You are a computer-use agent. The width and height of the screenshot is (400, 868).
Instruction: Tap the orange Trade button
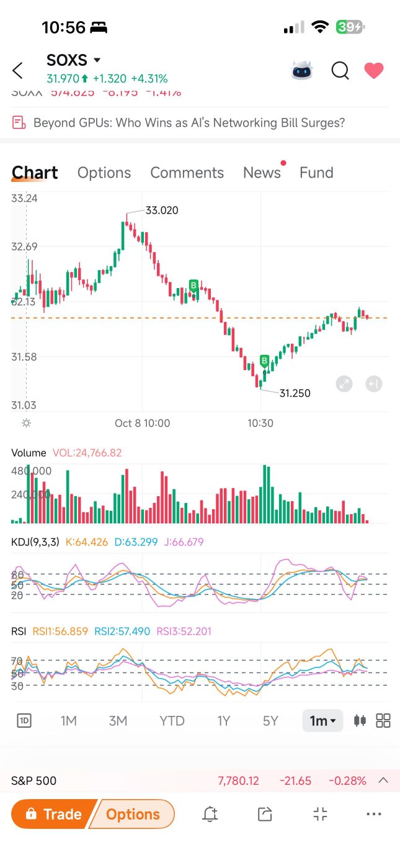coord(55,814)
